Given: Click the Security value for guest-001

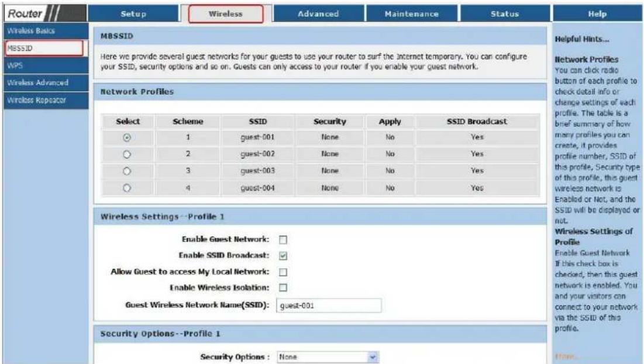Looking at the screenshot, I should coord(330,137).
